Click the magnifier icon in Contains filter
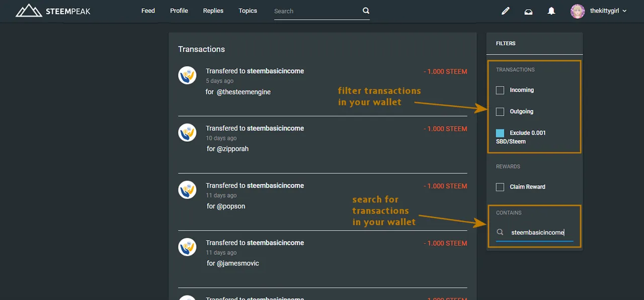Viewport: 644px width, 300px height. tap(500, 233)
